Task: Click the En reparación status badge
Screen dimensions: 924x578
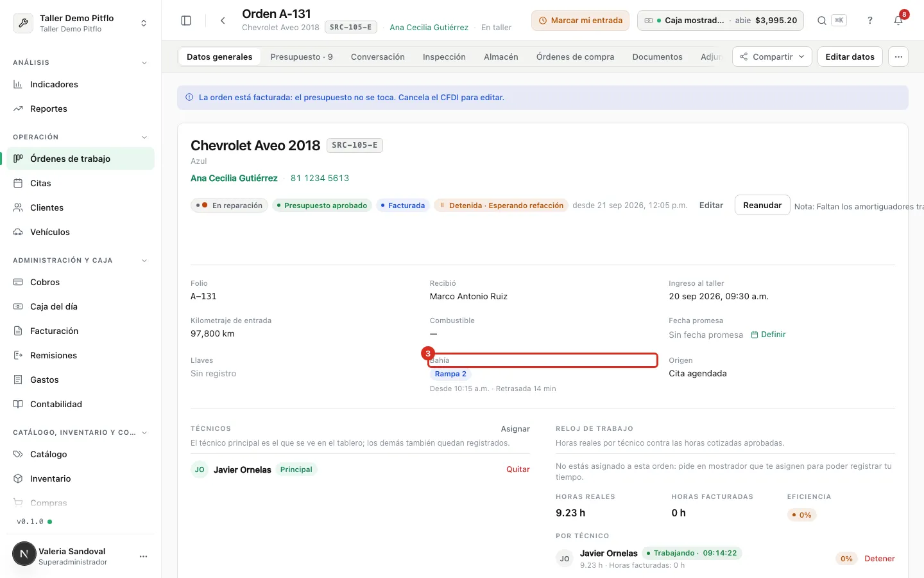Action: [230, 206]
